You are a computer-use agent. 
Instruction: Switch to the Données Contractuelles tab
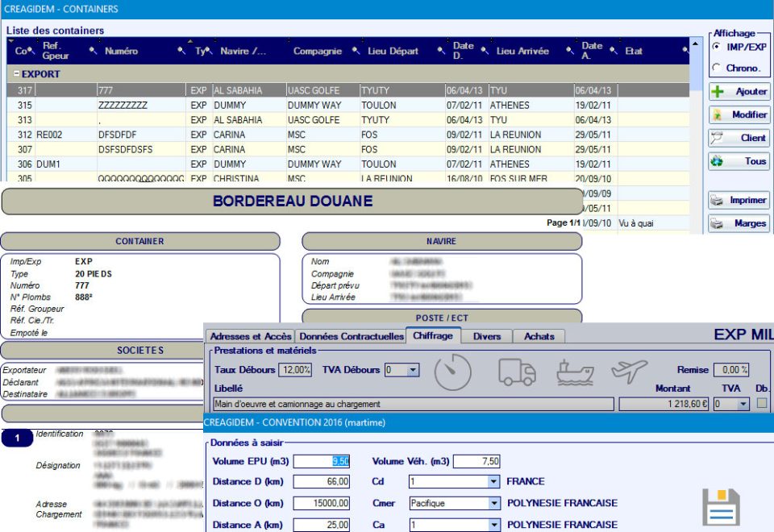click(x=350, y=336)
